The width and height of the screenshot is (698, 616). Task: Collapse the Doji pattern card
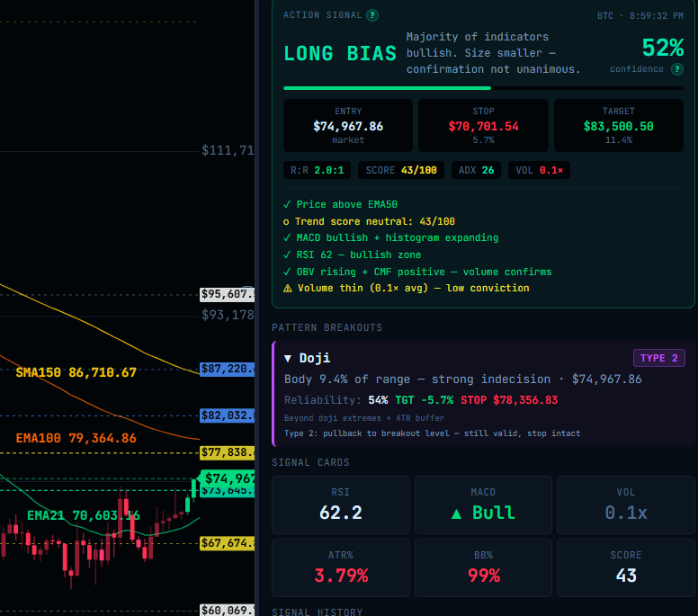pyautogui.click(x=288, y=358)
